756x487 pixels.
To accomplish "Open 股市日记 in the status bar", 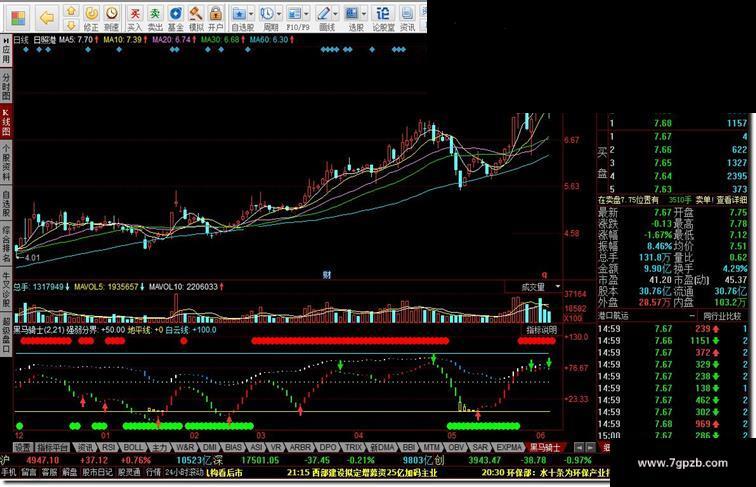I will [x=97, y=473].
